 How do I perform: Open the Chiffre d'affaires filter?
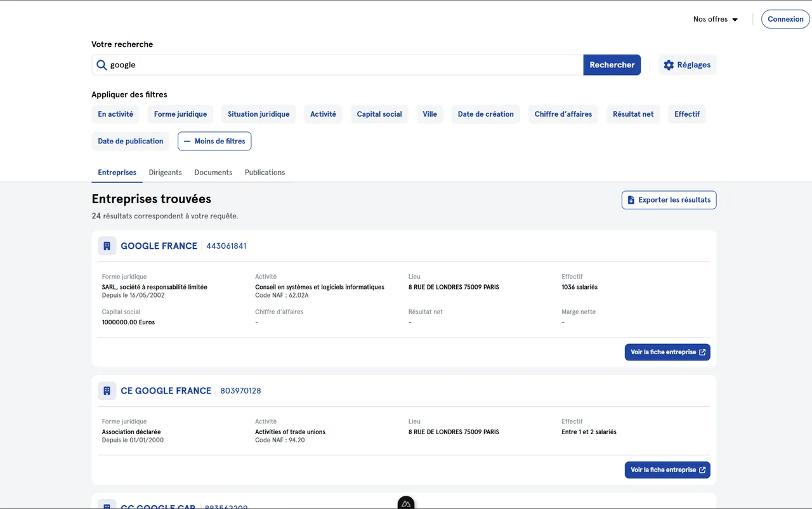[563, 114]
